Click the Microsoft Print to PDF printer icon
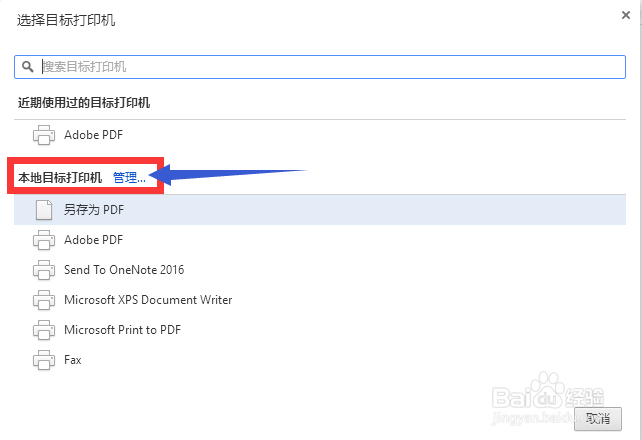Image resolution: width=642 pixels, height=440 pixels. pyautogui.click(x=44, y=330)
